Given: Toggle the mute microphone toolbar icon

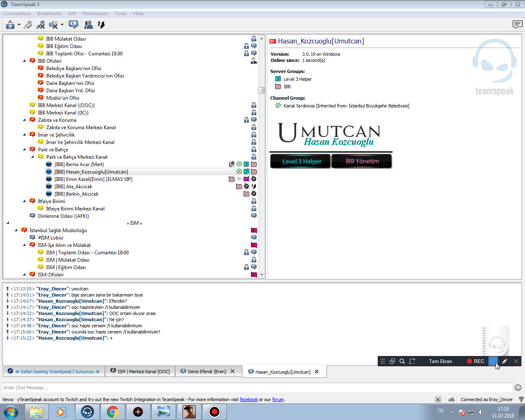Looking at the screenshot, I should (x=40, y=25).
